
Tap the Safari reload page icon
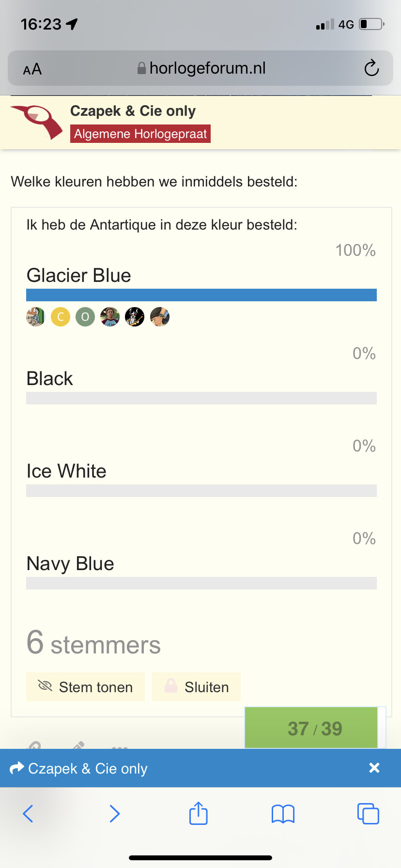coord(371,68)
